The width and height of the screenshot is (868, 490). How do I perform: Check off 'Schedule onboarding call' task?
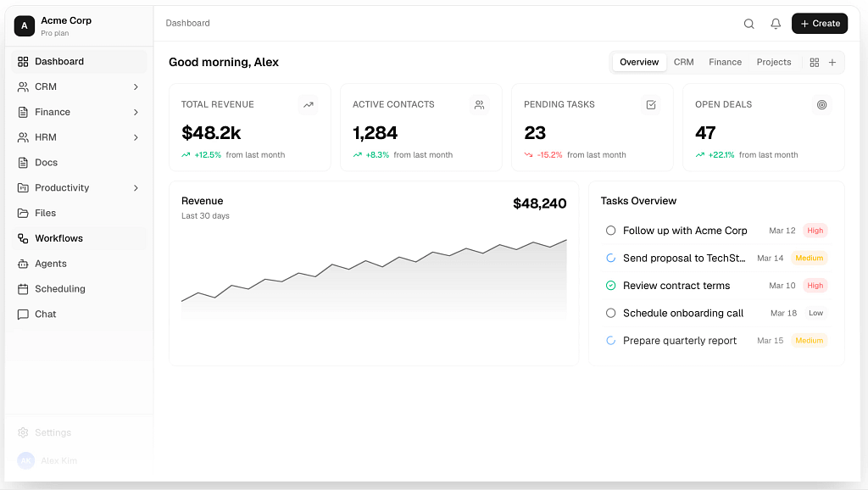(x=610, y=314)
